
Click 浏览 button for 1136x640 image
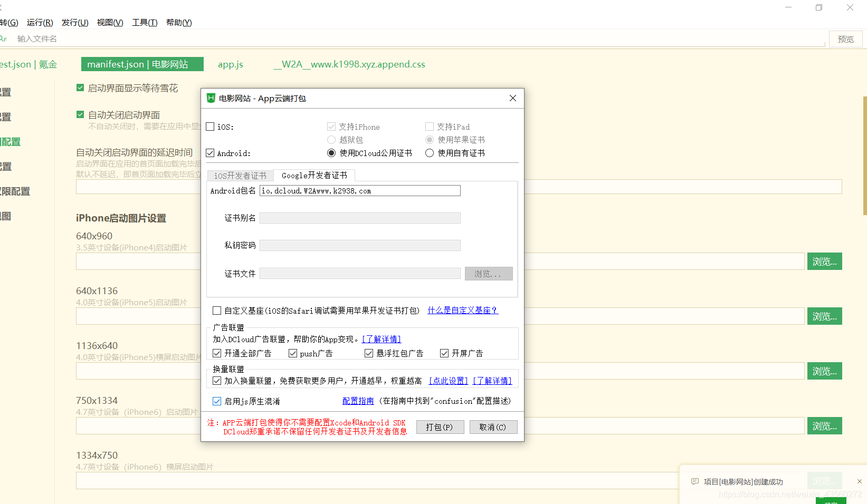tap(824, 371)
